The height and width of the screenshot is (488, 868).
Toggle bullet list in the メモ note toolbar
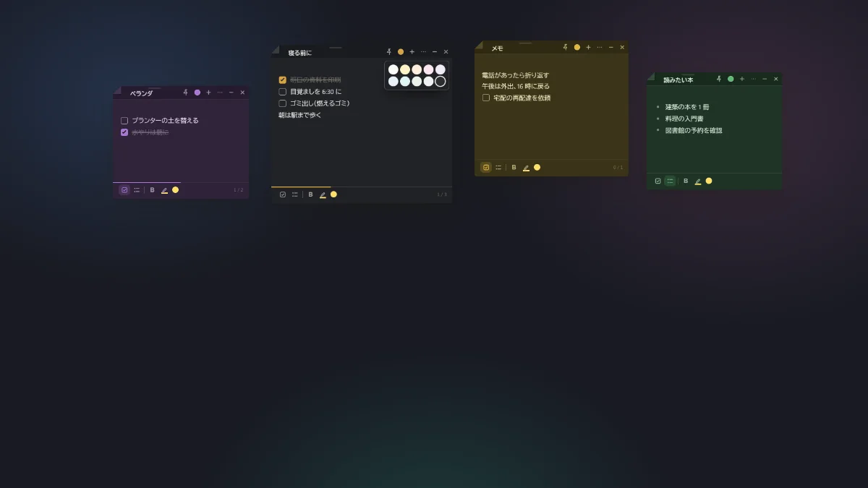pos(498,168)
